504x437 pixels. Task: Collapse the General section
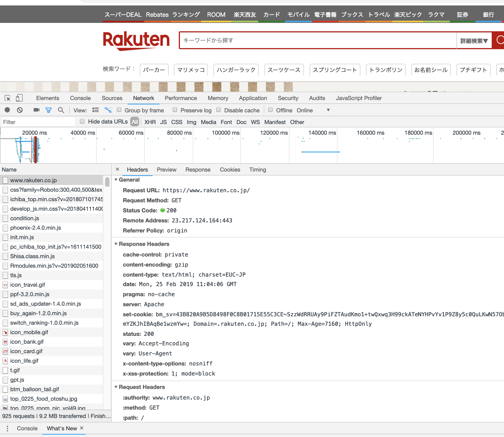pos(116,180)
